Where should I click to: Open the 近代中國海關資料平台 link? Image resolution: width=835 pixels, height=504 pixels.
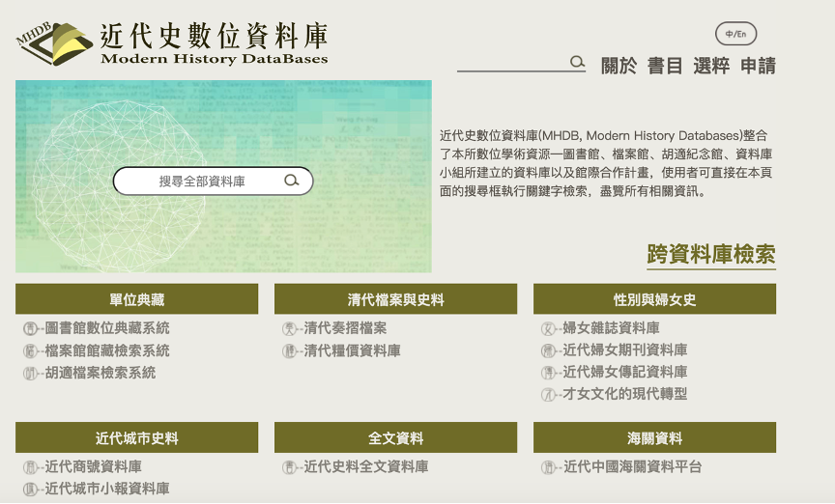click(x=632, y=467)
